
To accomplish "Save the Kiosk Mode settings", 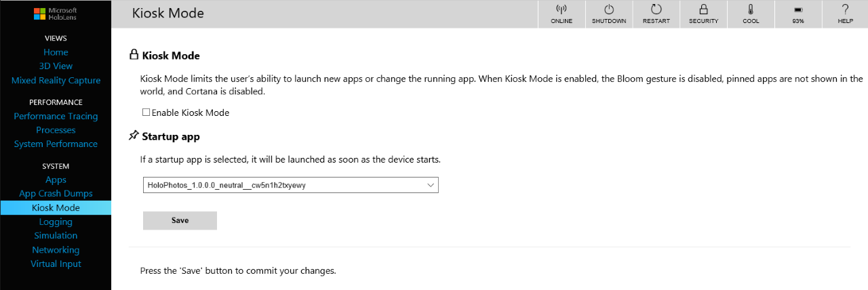I will click(180, 220).
